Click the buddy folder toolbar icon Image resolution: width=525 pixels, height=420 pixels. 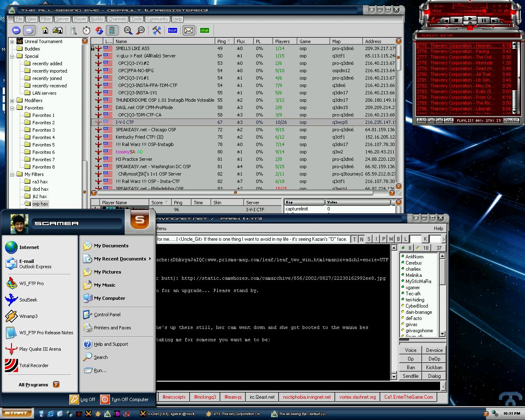[58, 30]
